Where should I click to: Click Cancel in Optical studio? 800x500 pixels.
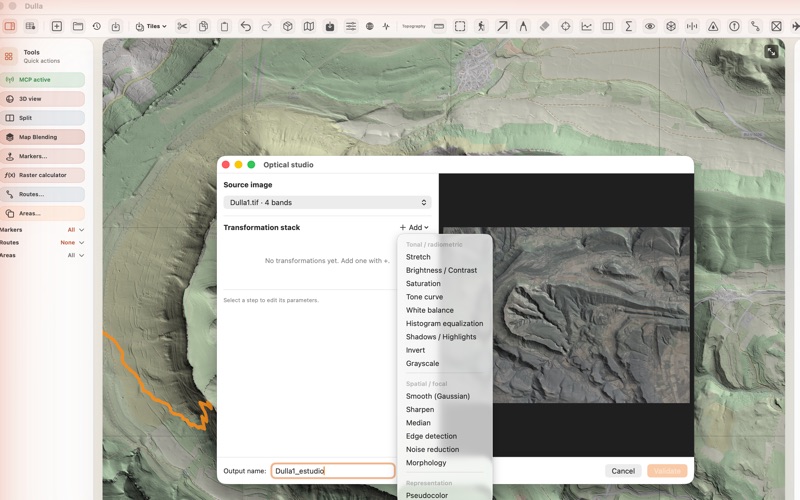coord(623,471)
